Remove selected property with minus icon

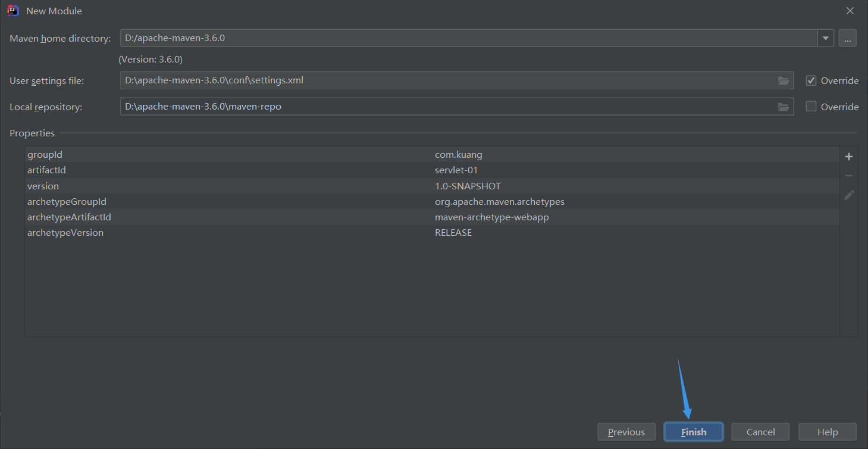849,176
